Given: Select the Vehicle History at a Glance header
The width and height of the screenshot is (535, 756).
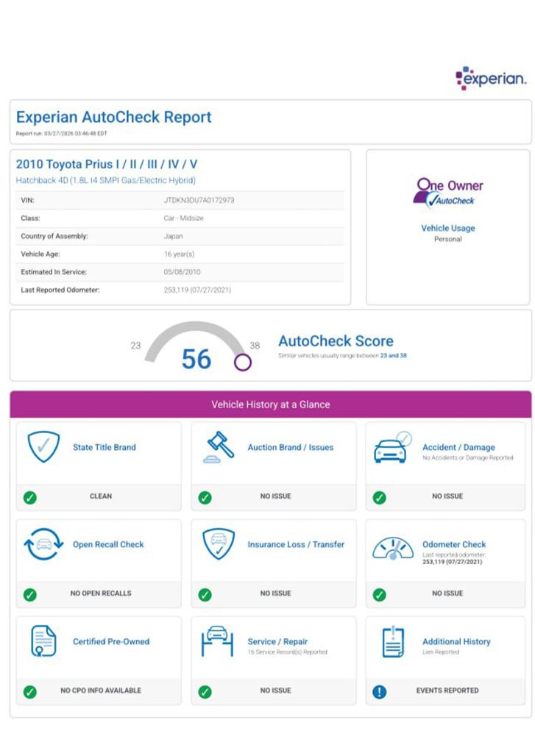Looking at the screenshot, I should tap(270, 404).
